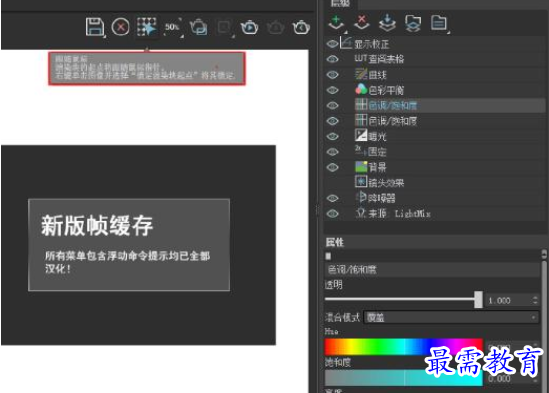Toggle visibility of the LightMix source layer
The width and height of the screenshot is (549, 393).
pos(332,213)
